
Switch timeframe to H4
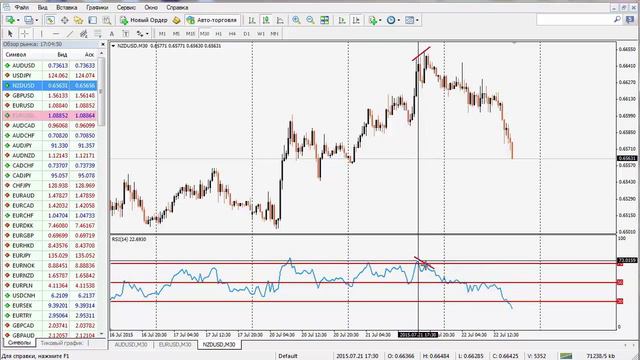tap(232, 33)
